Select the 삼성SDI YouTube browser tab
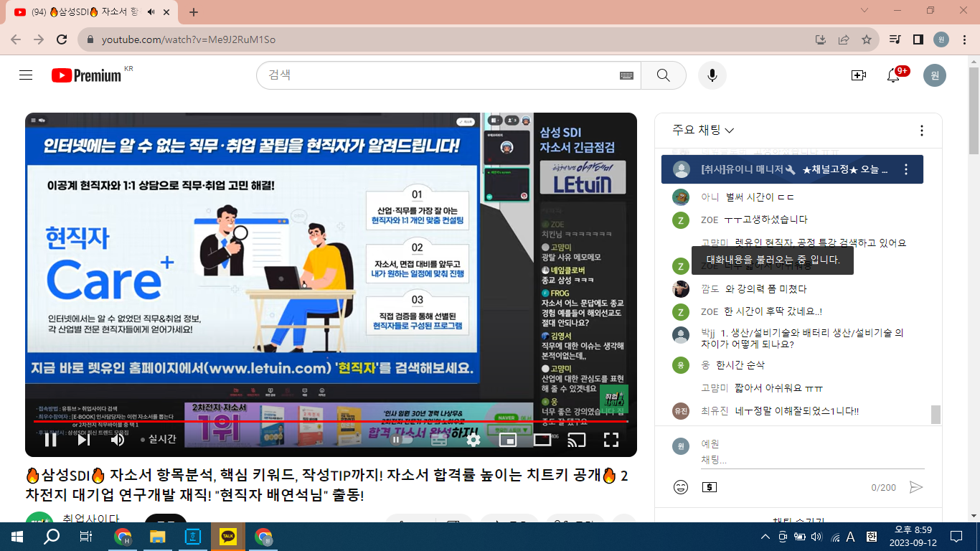The height and width of the screenshot is (551, 980). [86, 12]
